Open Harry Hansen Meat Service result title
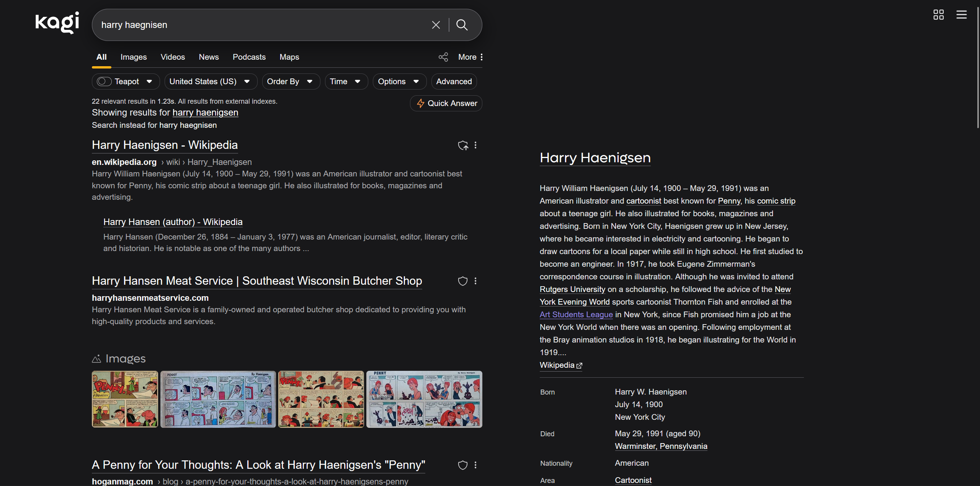 (257, 281)
